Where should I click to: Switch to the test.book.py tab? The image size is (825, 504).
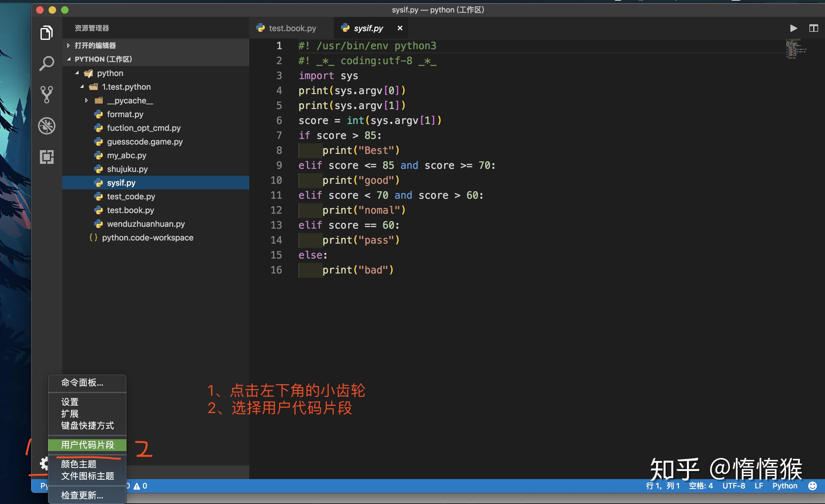click(292, 28)
